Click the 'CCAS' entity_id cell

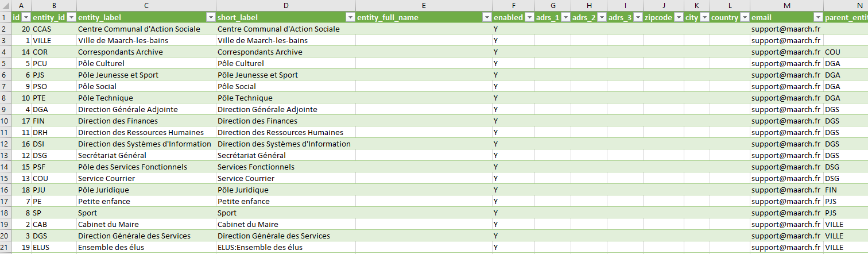[42, 29]
